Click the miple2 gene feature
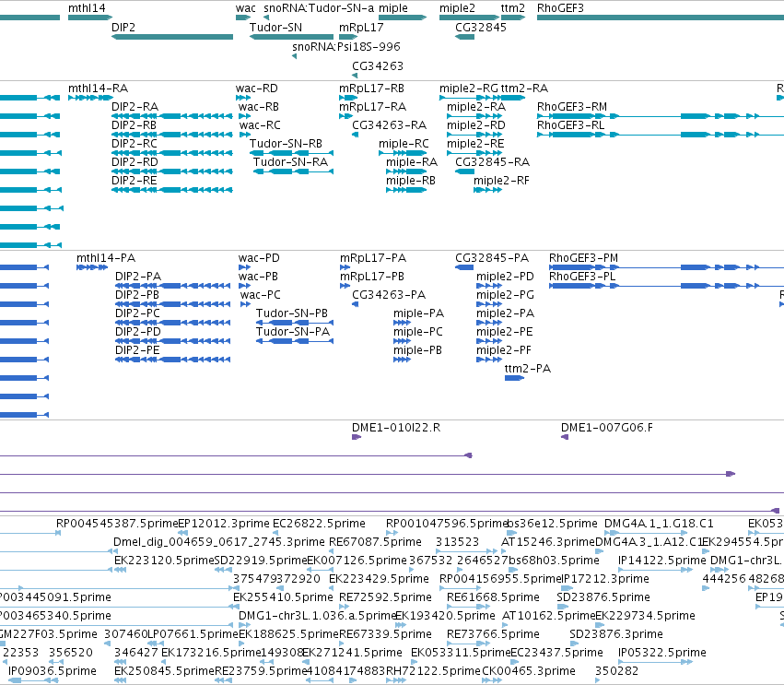 click(x=469, y=18)
